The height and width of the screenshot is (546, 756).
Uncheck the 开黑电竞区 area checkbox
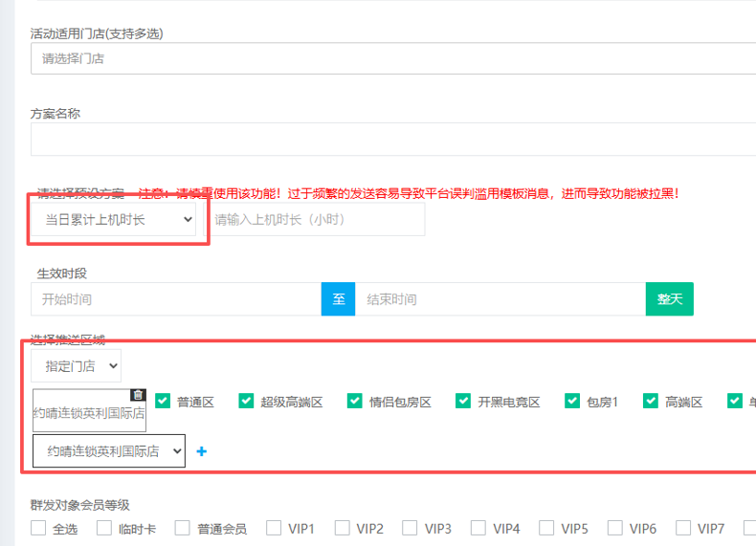coord(463,401)
